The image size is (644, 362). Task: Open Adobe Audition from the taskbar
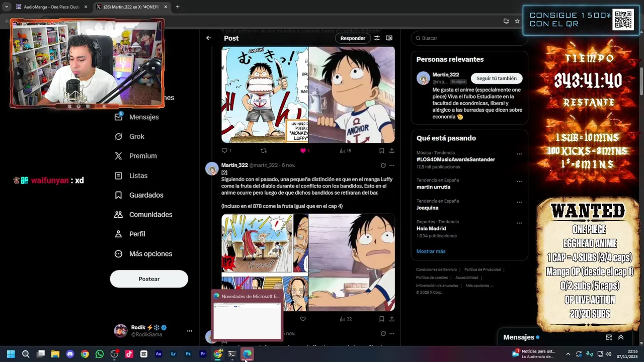click(158, 354)
